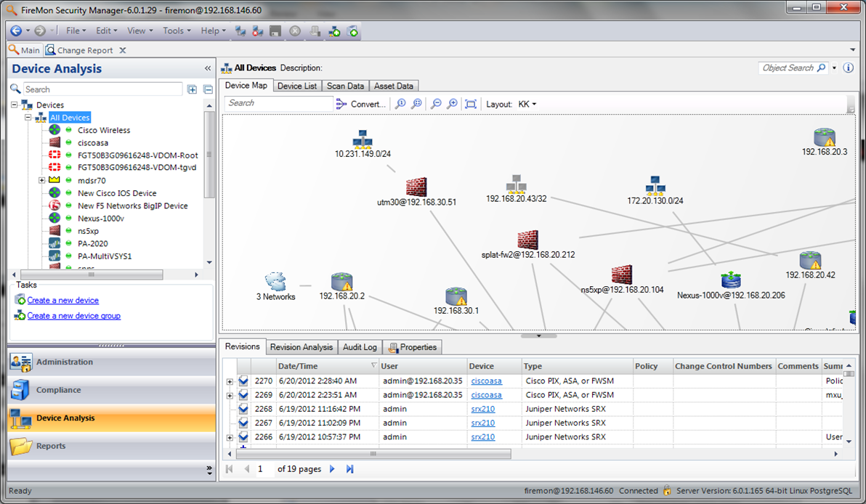Close the Change Report tab
Screen dimensions: 866x504
click(123, 50)
